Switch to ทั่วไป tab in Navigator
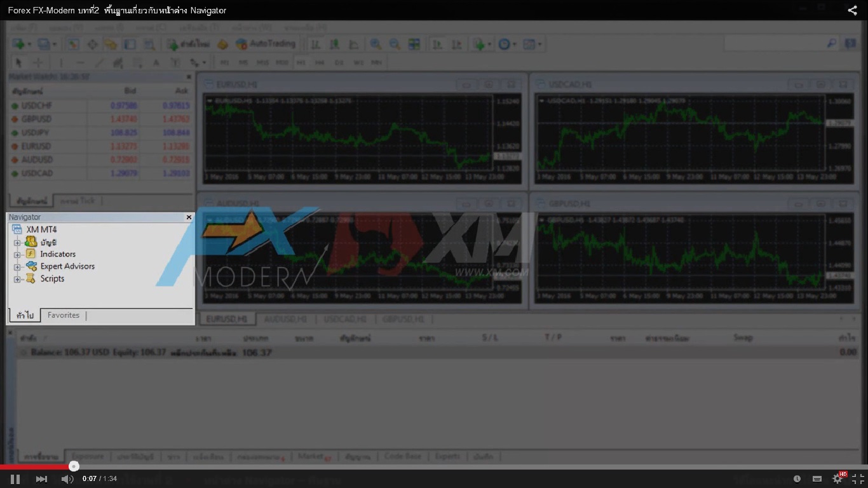 [25, 315]
